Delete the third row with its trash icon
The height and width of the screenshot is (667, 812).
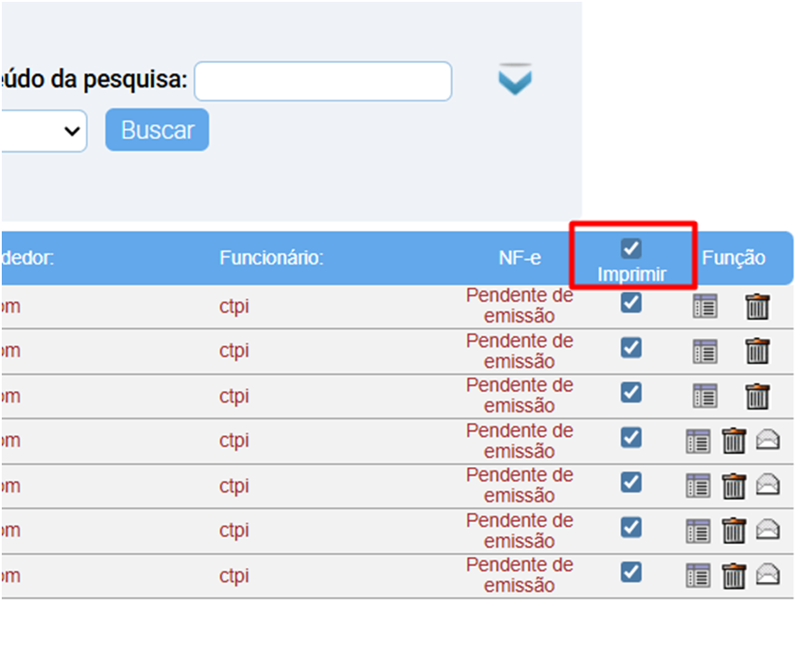click(758, 395)
